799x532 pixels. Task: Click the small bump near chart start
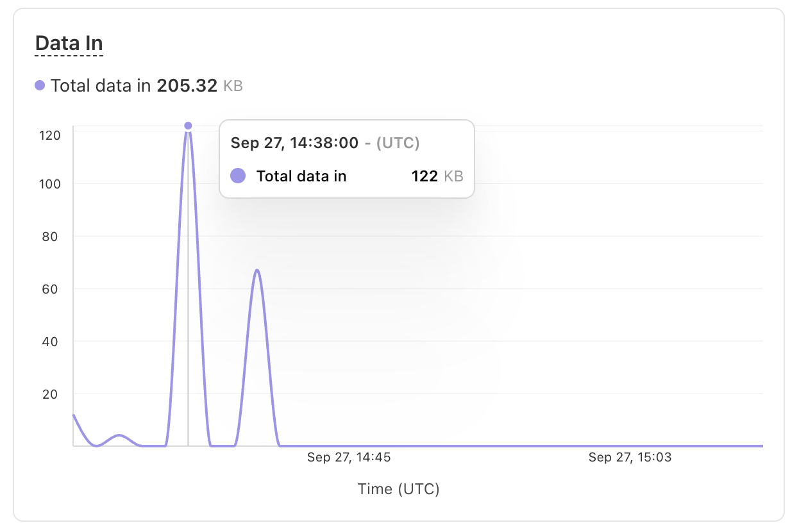click(x=119, y=436)
